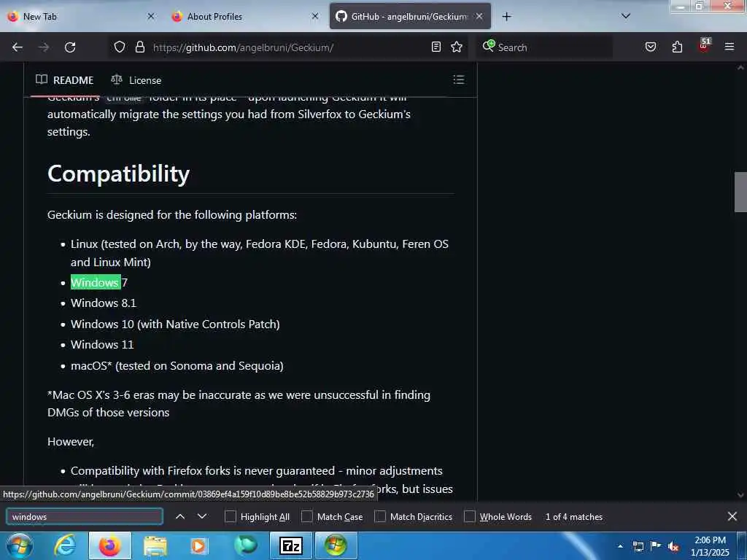The height and width of the screenshot is (560, 747).
Task: Open Windows Explorer folder icon in taskbar
Action: pyautogui.click(x=155, y=545)
